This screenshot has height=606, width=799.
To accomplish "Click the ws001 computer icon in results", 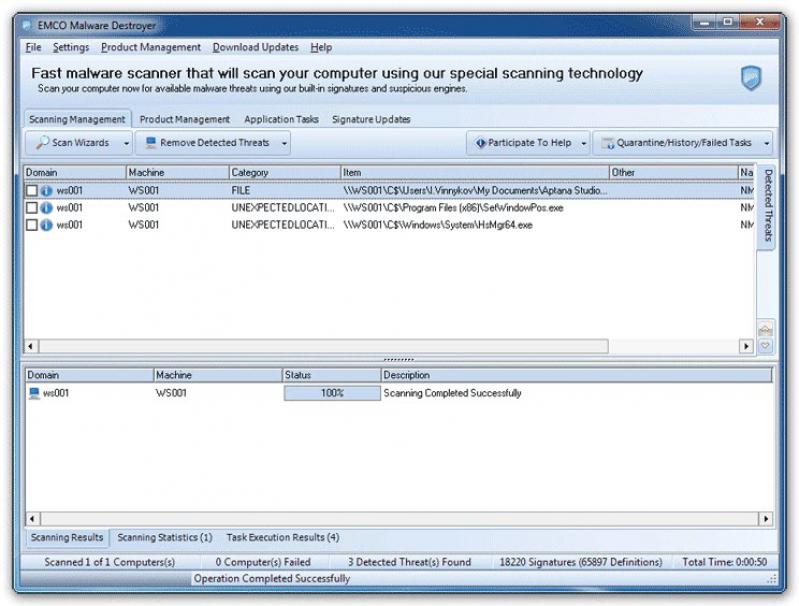I will coord(34,393).
